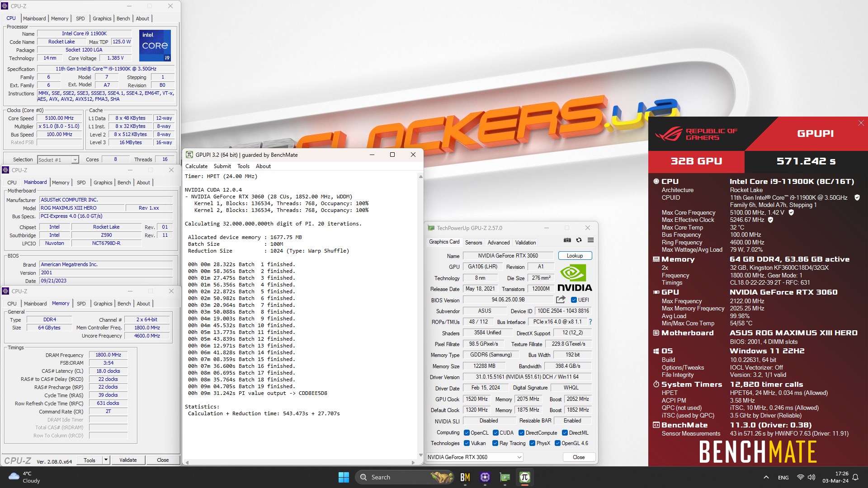Open the Socket #1 selection dropdown
Viewport: 868px width, 488px height.
(x=58, y=160)
